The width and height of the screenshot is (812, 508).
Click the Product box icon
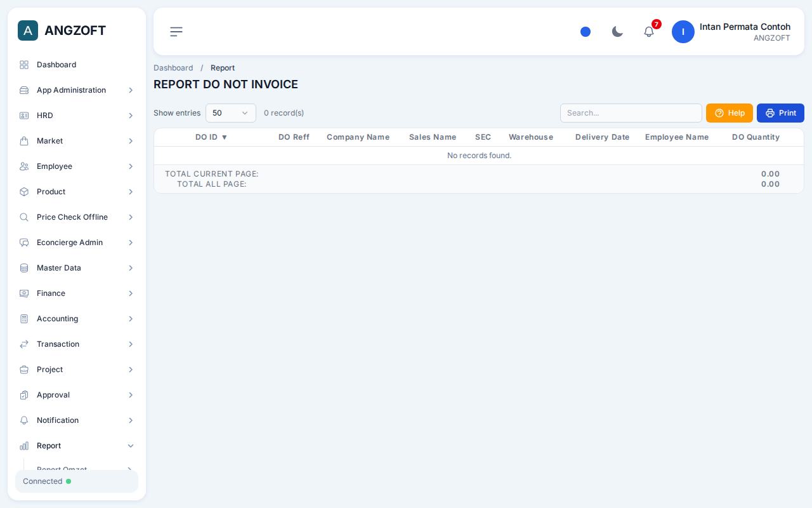point(24,192)
